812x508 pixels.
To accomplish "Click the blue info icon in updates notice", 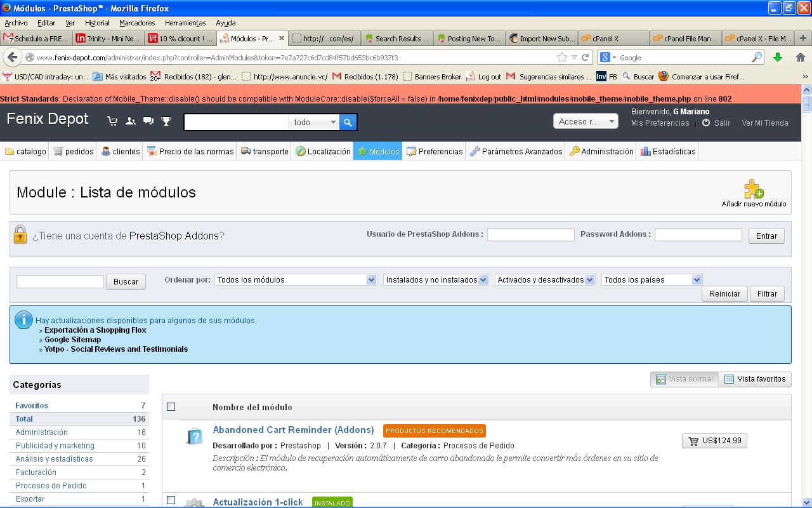I will [x=23, y=319].
